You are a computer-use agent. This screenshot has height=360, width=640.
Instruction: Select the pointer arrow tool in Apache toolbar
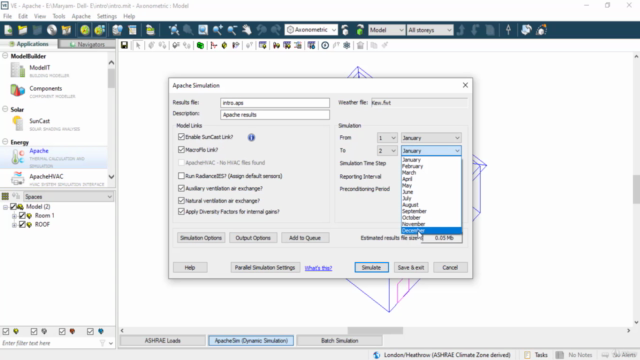coord(138,45)
